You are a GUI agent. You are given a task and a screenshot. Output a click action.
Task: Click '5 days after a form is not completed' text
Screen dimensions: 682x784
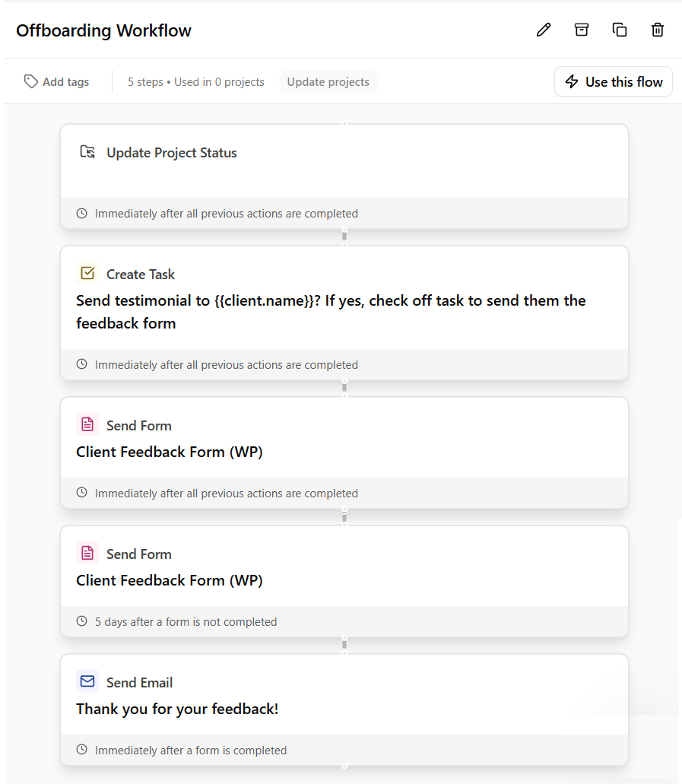pyautogui.click(x=186, y=622)
